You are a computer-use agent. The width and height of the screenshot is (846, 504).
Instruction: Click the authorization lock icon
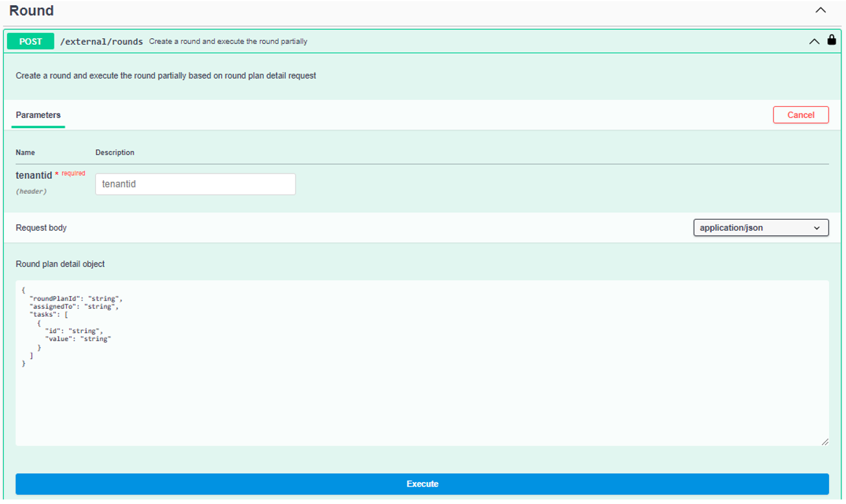click(832, 40)
